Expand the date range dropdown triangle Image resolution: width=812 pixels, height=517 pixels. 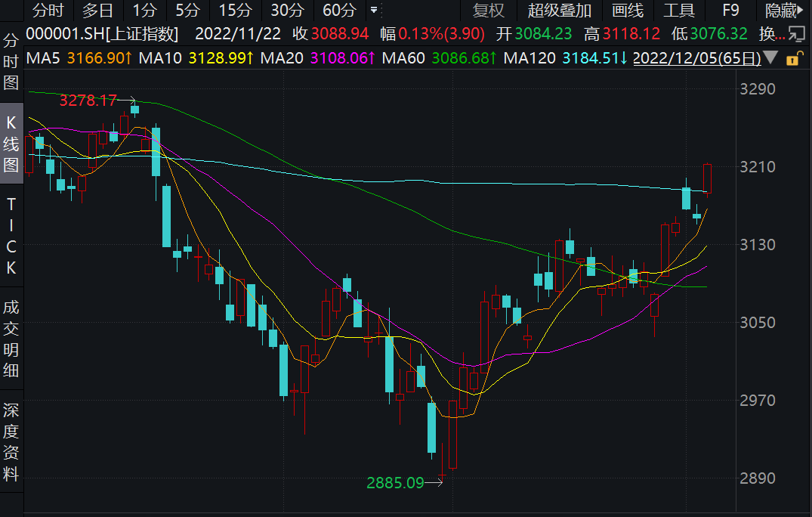(x=770, y=57)
